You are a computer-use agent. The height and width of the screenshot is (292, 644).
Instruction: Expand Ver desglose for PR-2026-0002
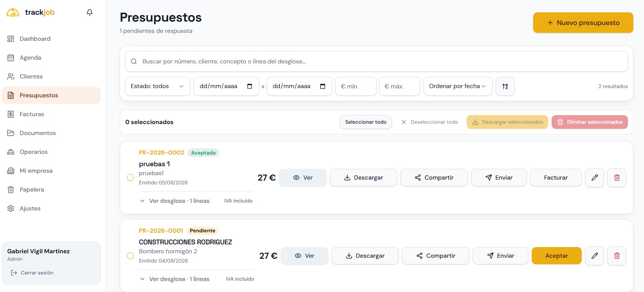pos(175,201)
